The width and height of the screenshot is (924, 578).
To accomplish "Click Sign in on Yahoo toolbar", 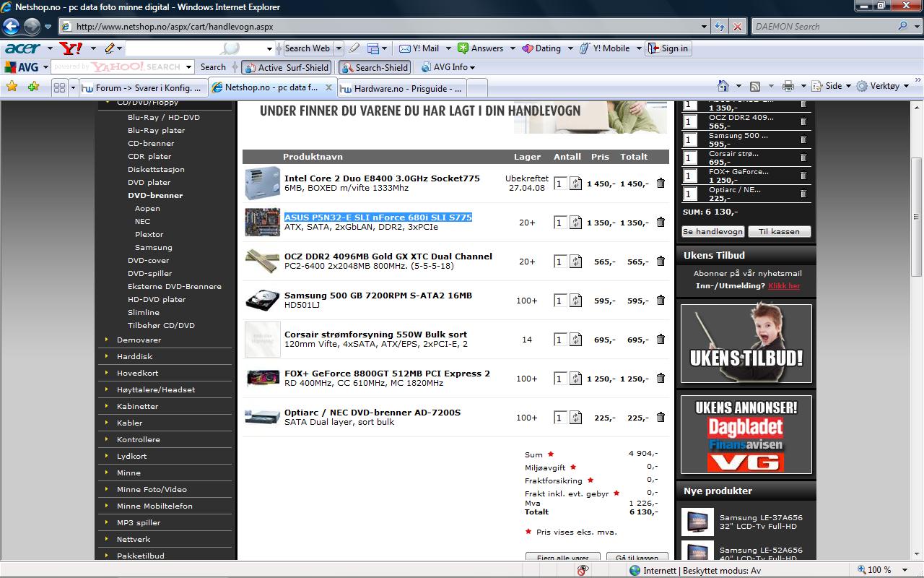I will coord(668,48).
